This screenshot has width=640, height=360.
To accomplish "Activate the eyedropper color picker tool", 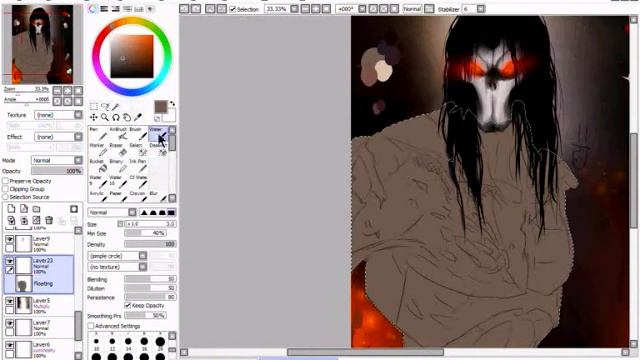I will point(138,118).
